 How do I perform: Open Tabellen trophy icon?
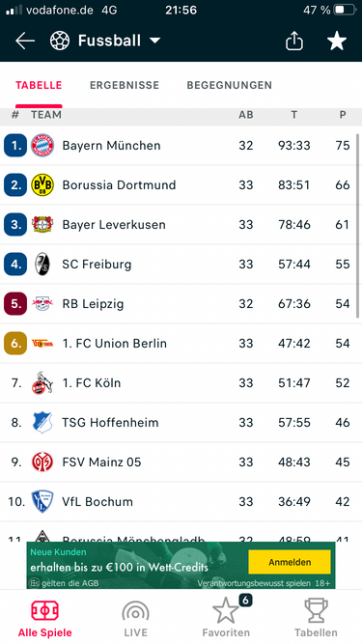tap(316, 611)
